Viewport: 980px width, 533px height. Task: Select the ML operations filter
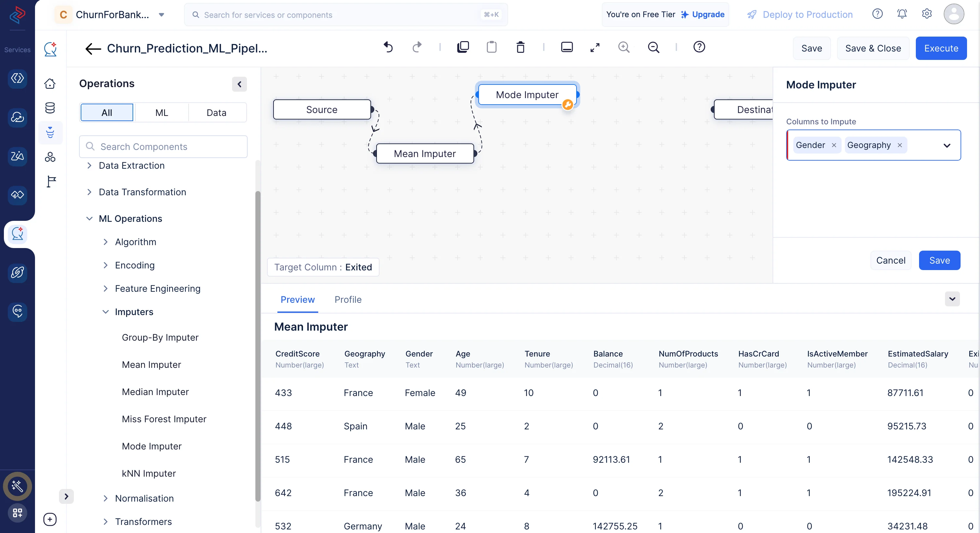coord(161,113)
